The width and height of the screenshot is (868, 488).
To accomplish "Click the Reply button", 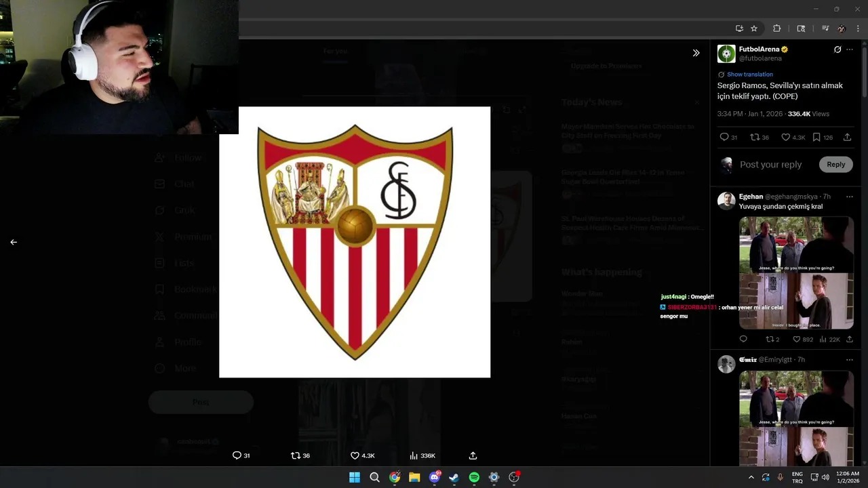I will point(836,164).
